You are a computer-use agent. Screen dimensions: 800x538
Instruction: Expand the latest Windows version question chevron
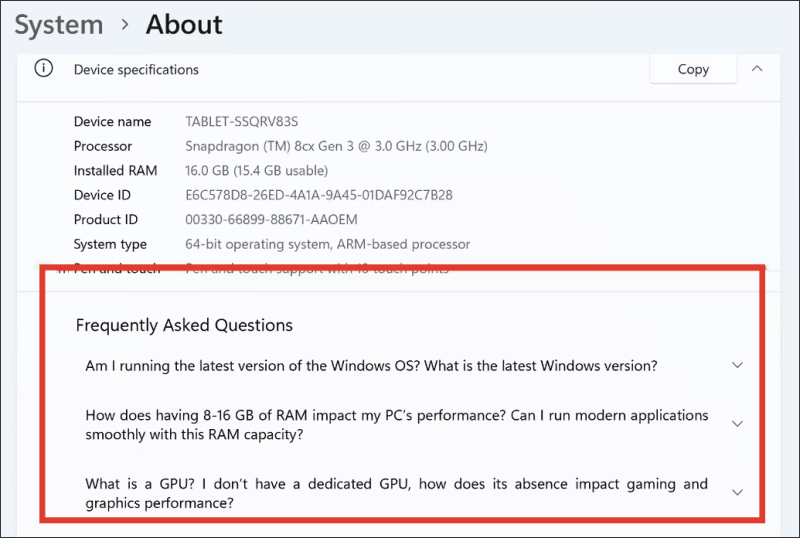tap(737, 365)
